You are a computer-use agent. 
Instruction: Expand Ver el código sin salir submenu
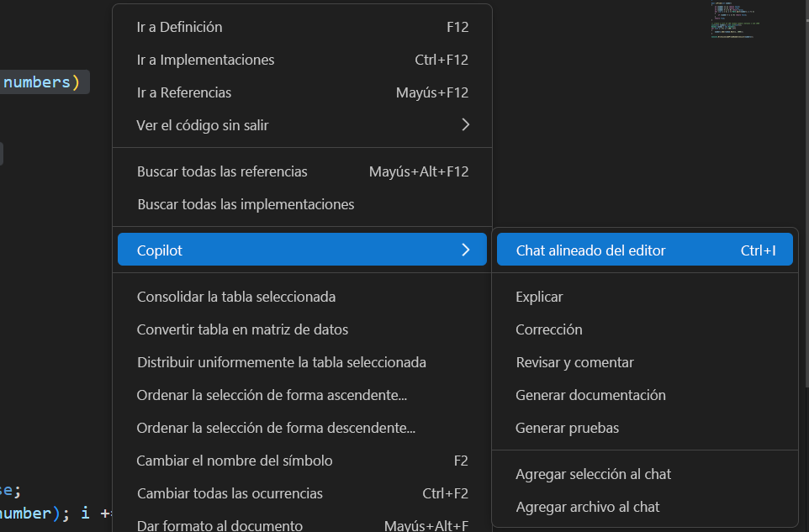[x=203, y=124]
